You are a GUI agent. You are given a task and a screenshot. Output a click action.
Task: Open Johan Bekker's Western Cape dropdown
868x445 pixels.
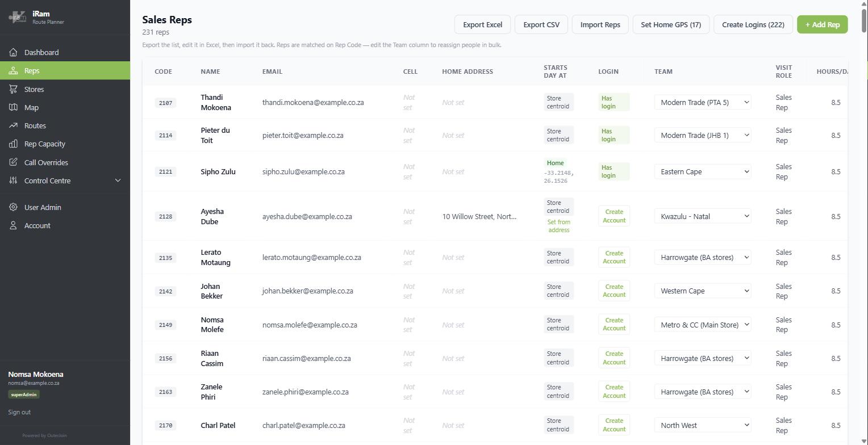point(703,291)
